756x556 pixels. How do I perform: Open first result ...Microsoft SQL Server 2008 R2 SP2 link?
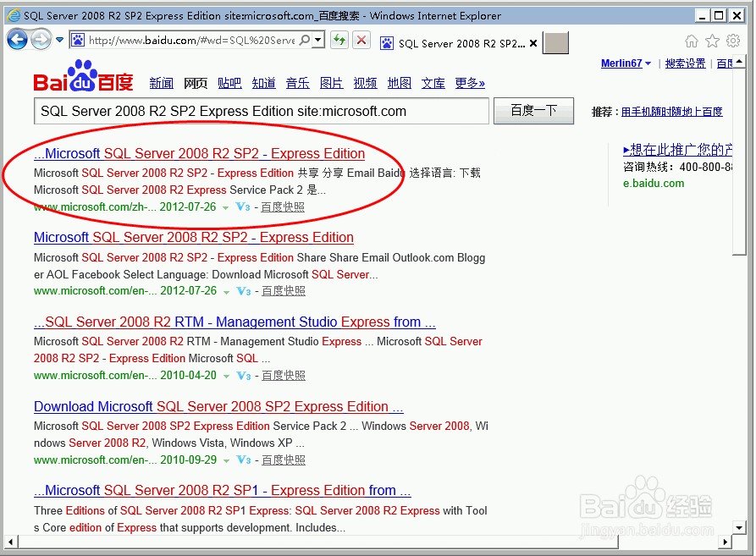click(x=199, y=154)
